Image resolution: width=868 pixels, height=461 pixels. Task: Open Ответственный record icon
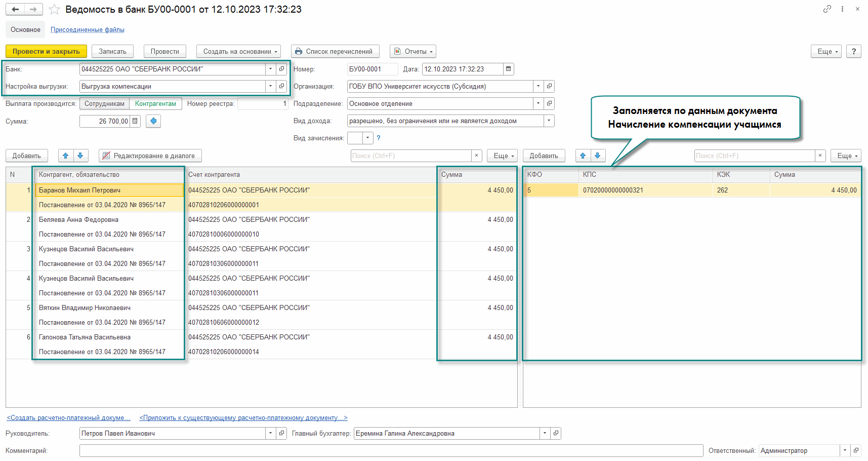tap(856, 450)
